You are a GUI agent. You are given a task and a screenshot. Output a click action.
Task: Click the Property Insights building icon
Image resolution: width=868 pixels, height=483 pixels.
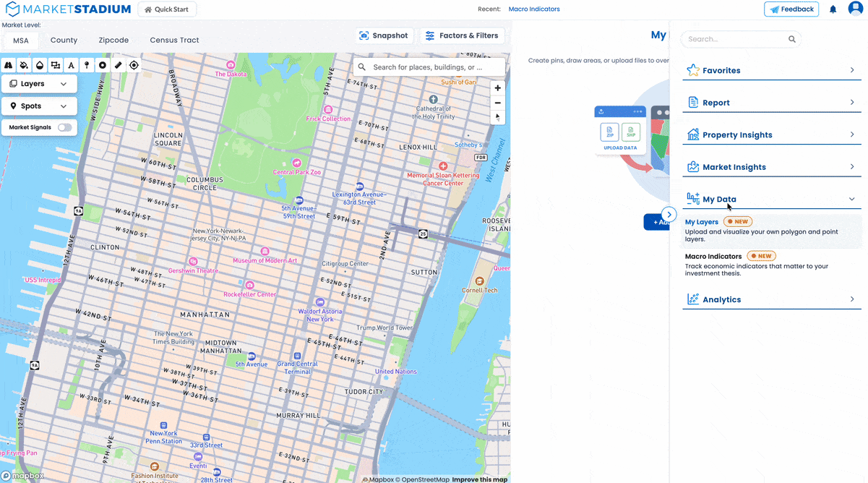693,134
